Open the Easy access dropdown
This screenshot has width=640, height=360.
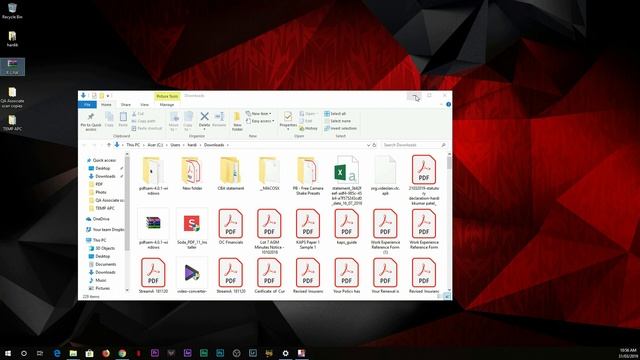260,121
